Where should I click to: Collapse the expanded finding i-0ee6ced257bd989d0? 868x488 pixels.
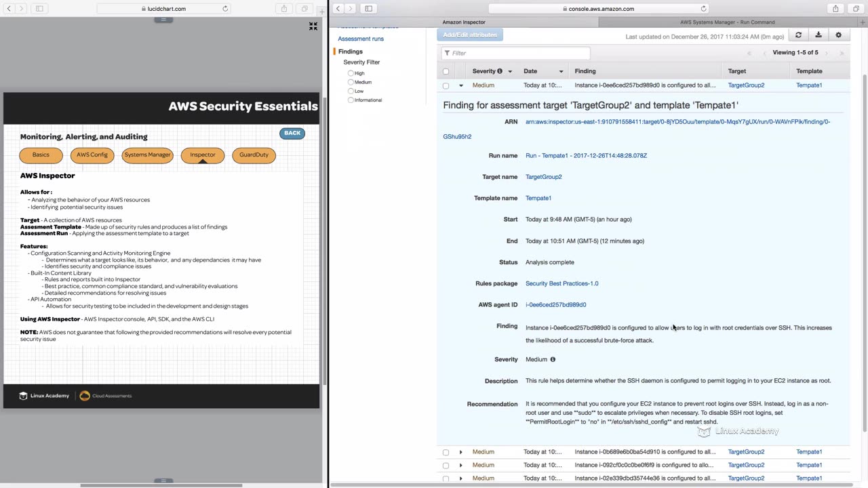461,85
